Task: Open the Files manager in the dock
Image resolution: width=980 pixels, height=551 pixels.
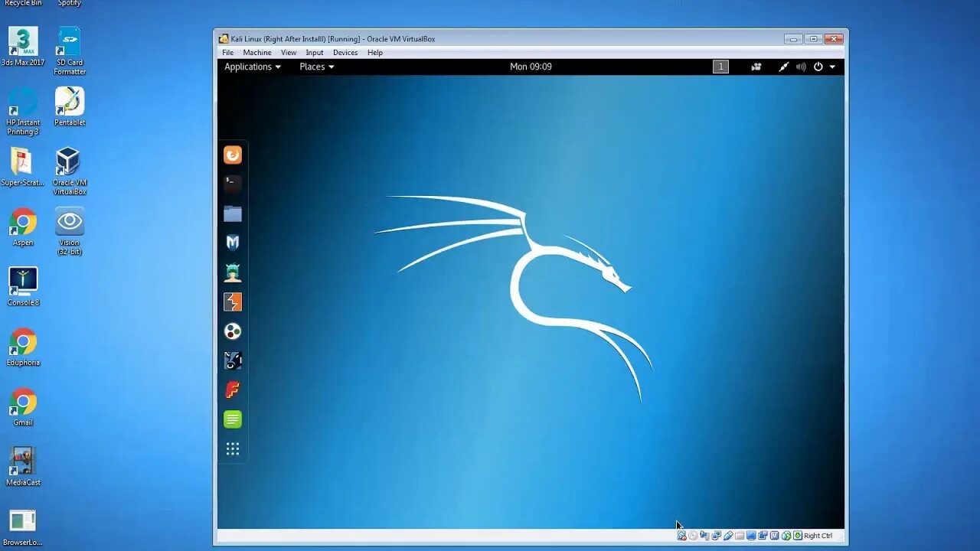Action: (233, 214)
